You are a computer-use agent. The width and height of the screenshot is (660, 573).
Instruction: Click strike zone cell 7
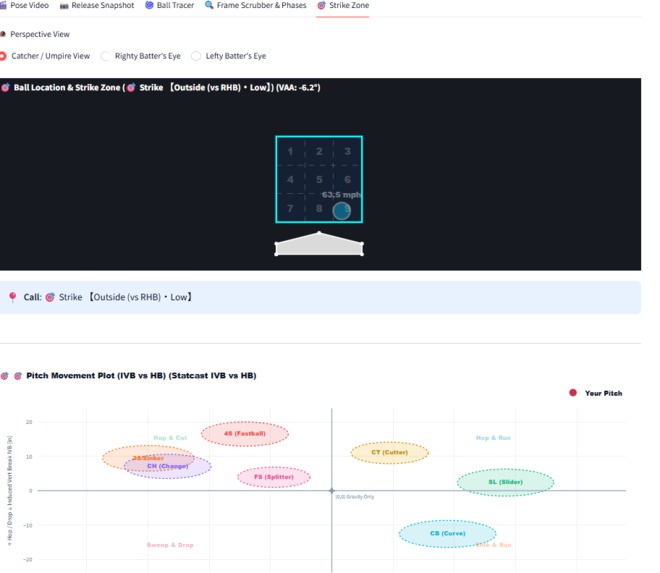click(x=290, y=208)
